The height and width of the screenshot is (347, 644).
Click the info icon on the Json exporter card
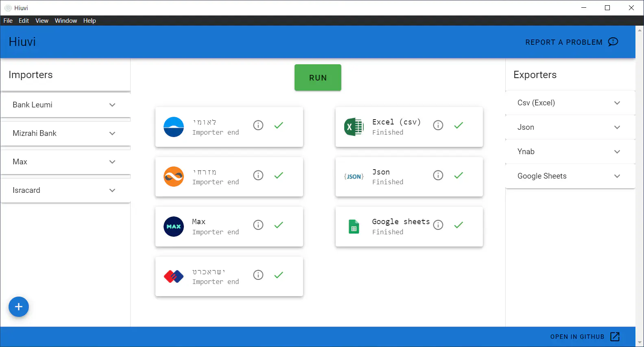[438, 175]
